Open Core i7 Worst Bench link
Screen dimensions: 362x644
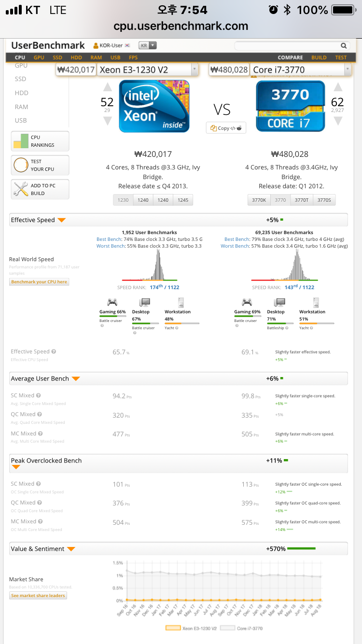(x=235, y=246)
